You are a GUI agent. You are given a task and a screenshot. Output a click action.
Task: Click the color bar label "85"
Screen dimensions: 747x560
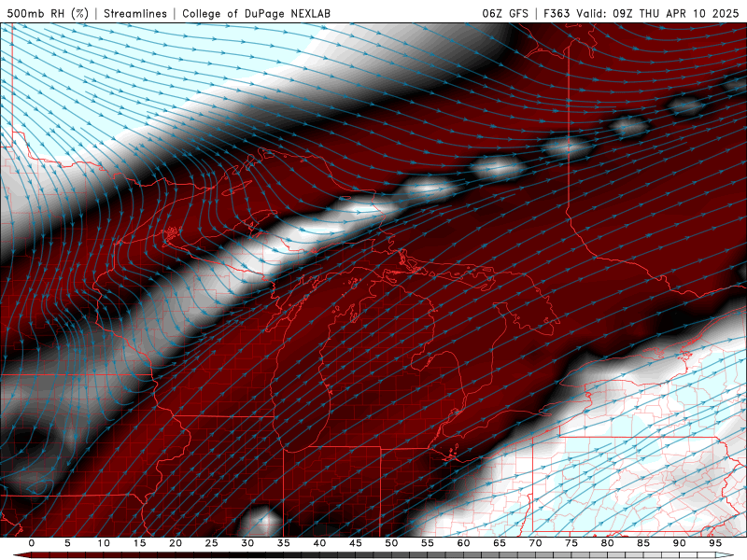coord(643,543)
